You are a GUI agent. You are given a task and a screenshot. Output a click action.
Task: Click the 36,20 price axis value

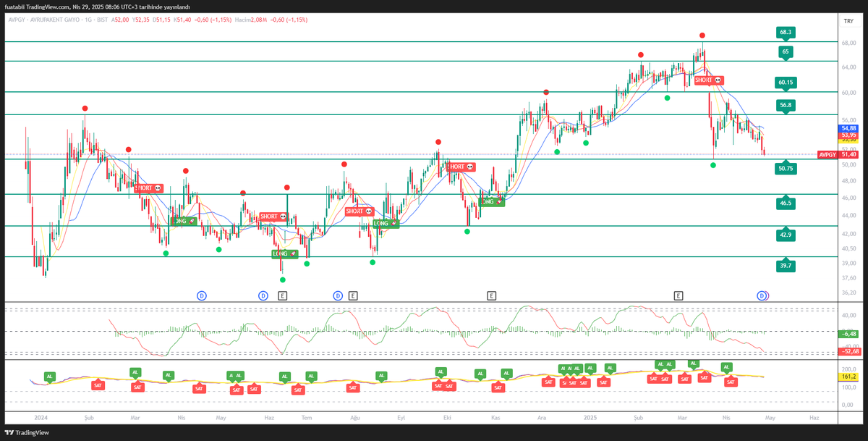pos(848,293)
